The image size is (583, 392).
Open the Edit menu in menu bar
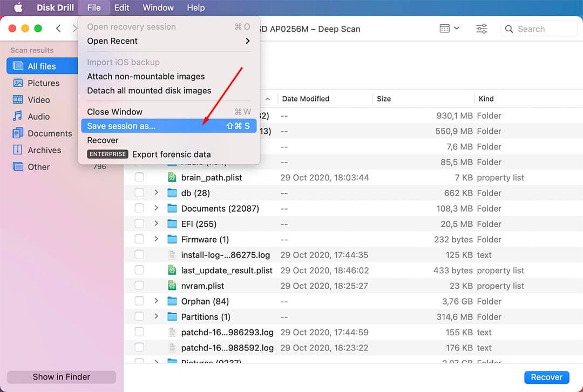click(121, 8)
